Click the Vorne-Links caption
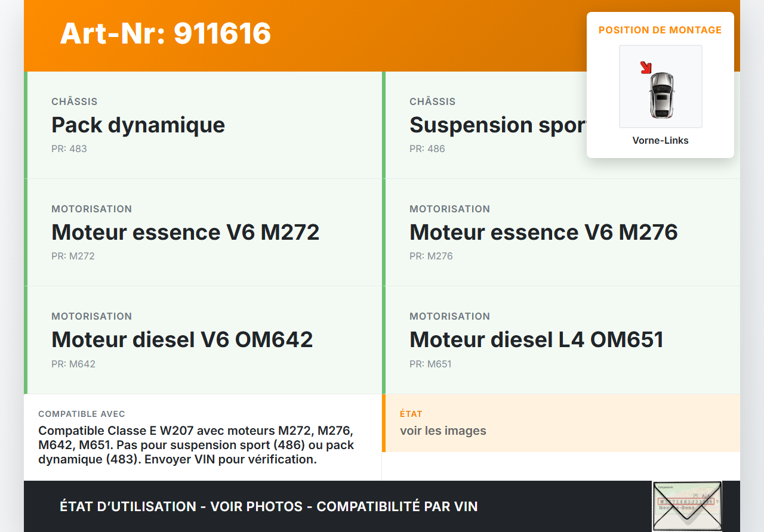764x532 pixels. click(661, 141)
